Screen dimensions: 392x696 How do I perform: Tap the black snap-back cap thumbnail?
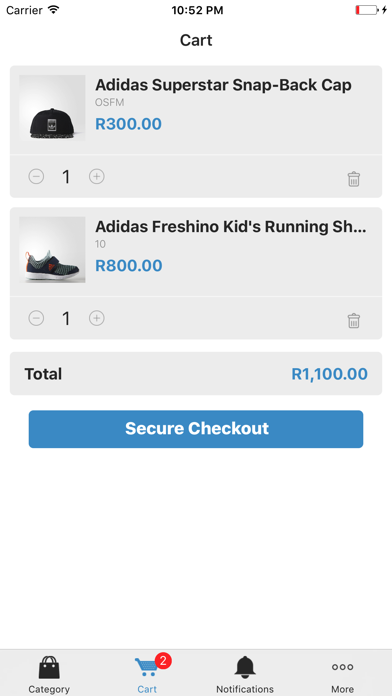(52, 108)
